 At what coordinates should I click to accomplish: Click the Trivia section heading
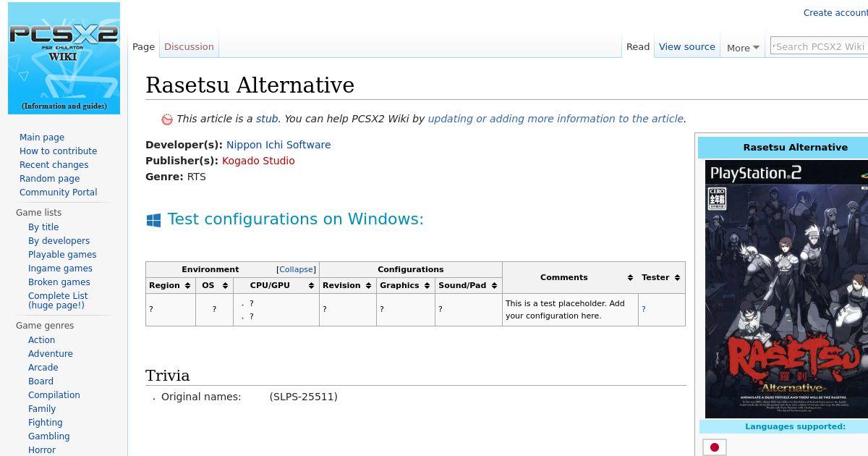click(x=167, y=376)
